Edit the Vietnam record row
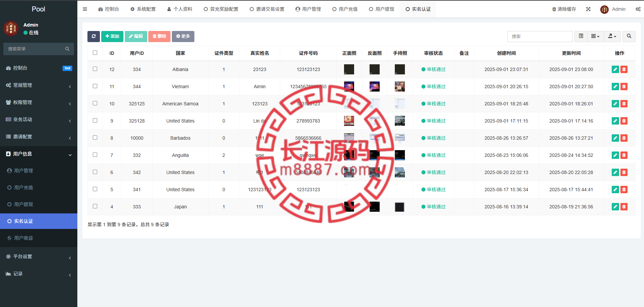Image resolution: width=644 pixels, height=307 pixels. pos(615,87)
